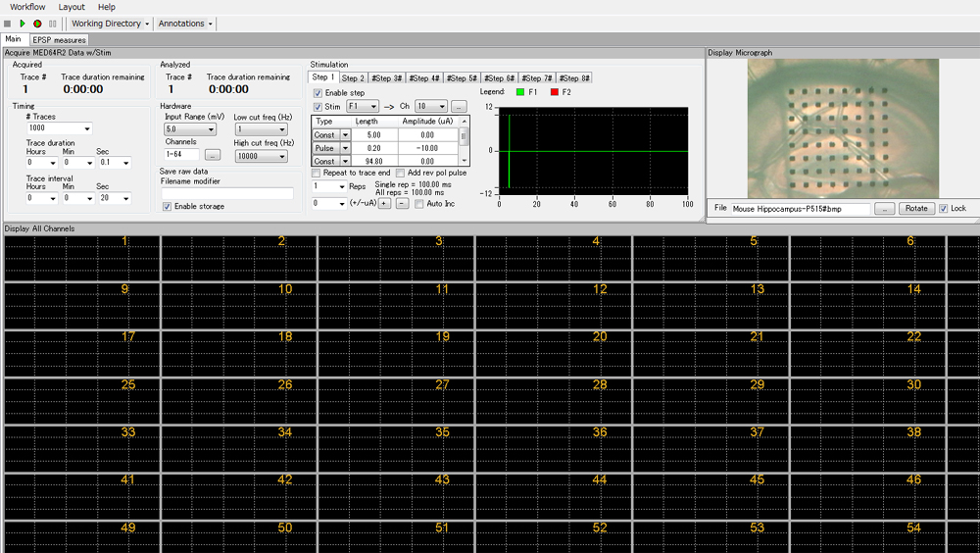Click the plus amplitude increment button
Screen dimensions: 980x553
pyautogui.click(x=384, y=204)
